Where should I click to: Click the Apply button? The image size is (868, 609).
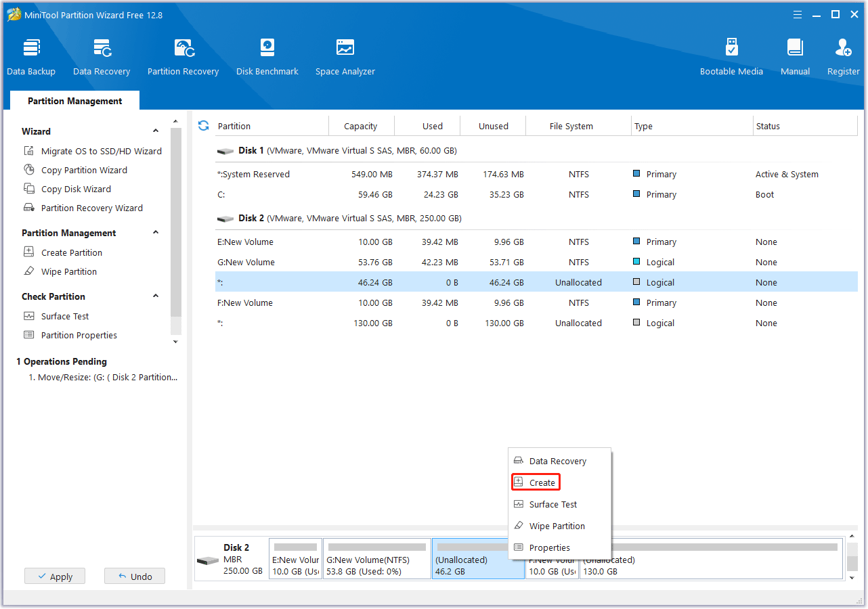[54, 577]
